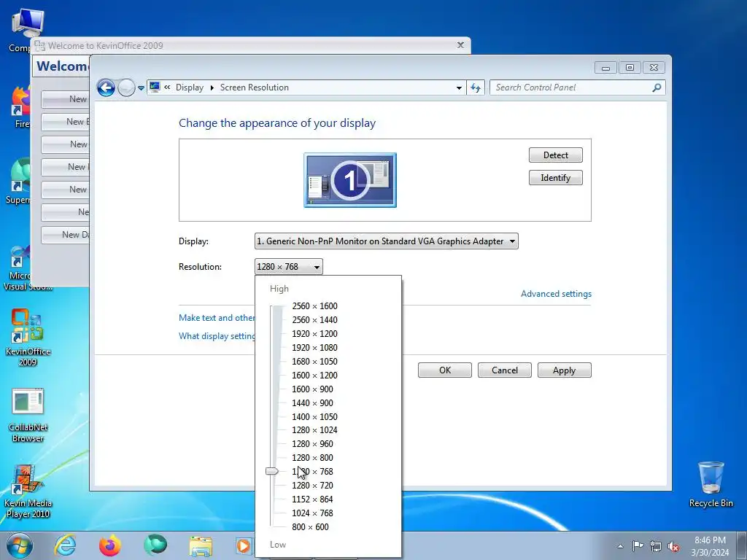The image size is (747, 560).
Task: Toggle the Resolution 1280 × 768 dropdown
Action: pos(289,267)
